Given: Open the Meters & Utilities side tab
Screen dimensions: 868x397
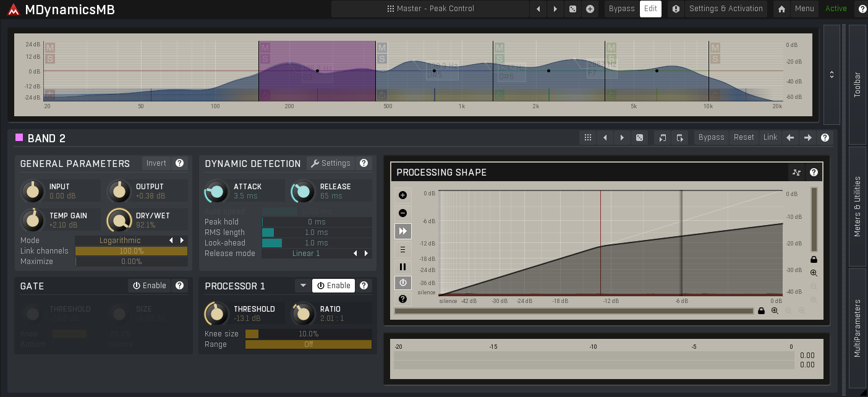Looking at the screenshot, I should [x=857, y=206].
